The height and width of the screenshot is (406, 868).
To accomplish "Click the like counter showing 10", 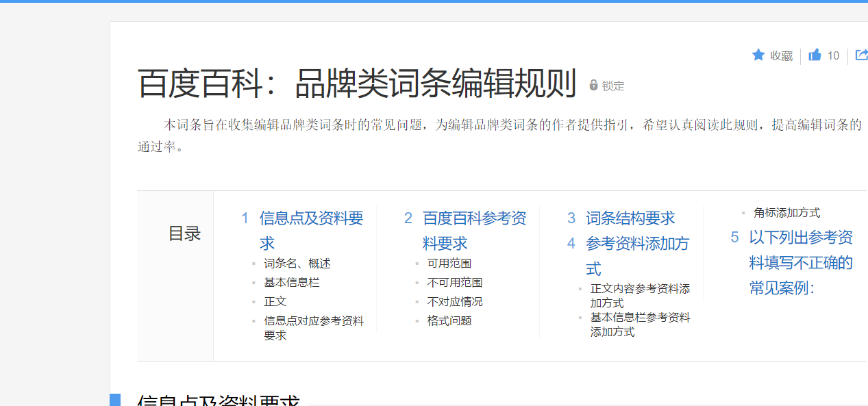I will click(x=833, y=55).
